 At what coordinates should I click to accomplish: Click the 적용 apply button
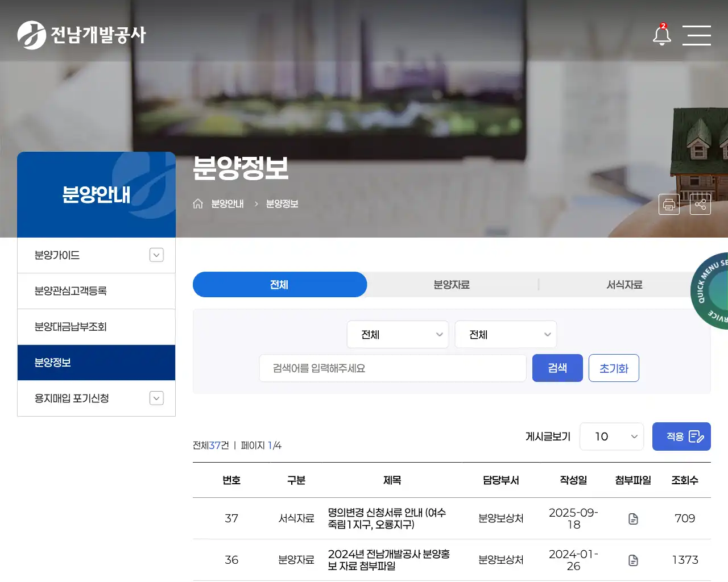[x=681, y=436]
